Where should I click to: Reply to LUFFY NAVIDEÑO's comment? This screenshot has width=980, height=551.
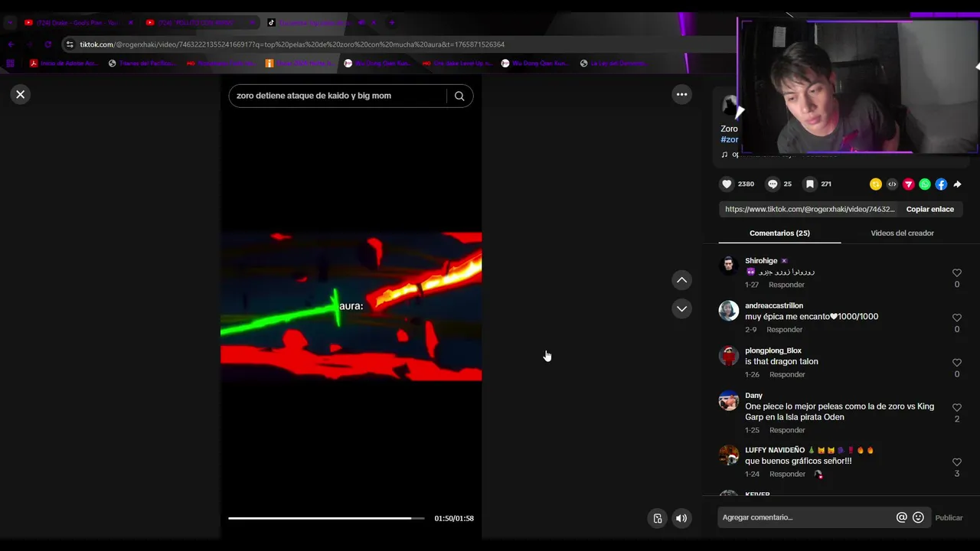pyautogui.click(x=787, y=474)
